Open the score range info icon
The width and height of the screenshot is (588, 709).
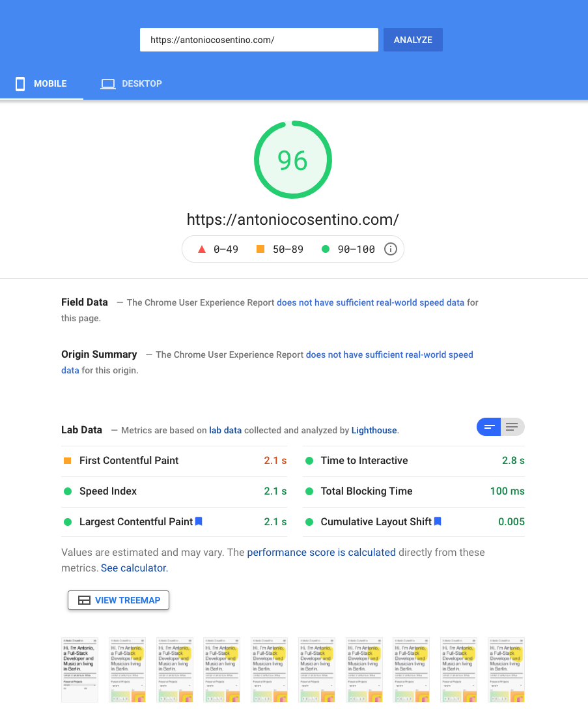point(391,249)
